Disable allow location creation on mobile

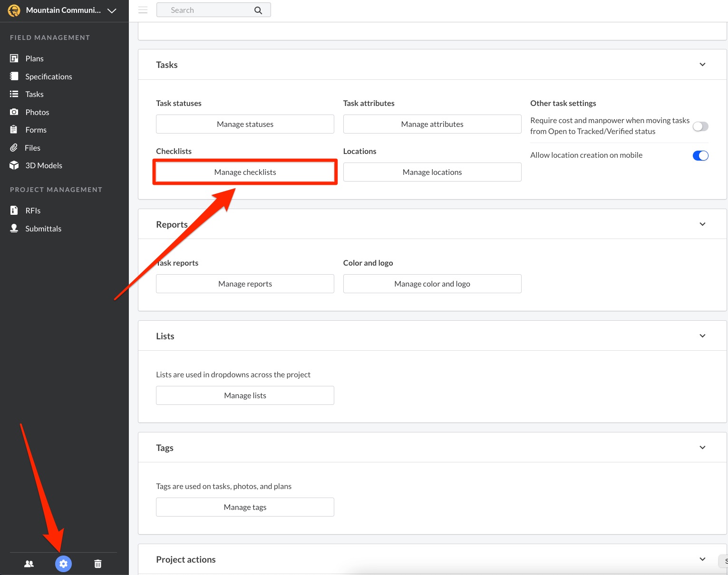700,155
